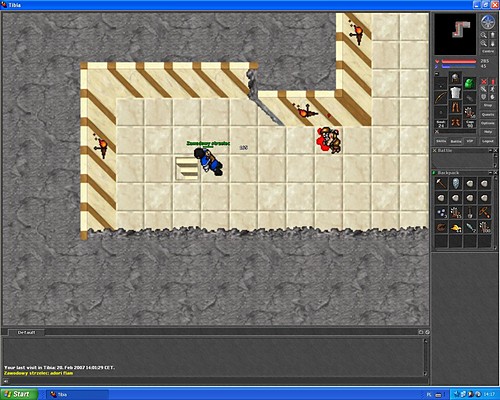Select the yellow item stacked 44 in Backpack

[456, 227]
